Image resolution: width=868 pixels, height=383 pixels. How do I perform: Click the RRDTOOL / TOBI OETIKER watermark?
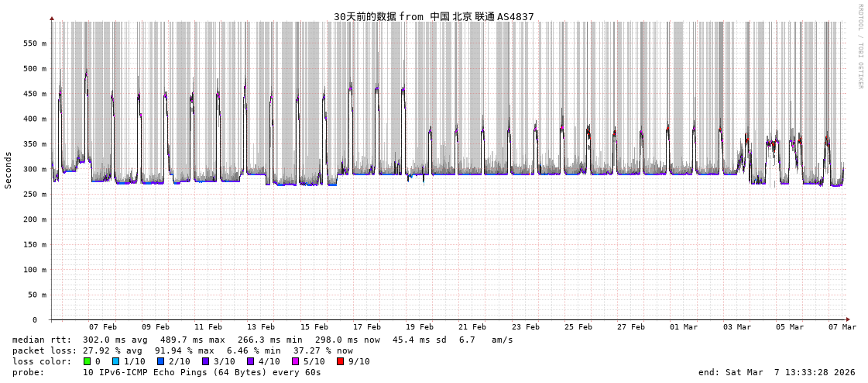point(859,47)
